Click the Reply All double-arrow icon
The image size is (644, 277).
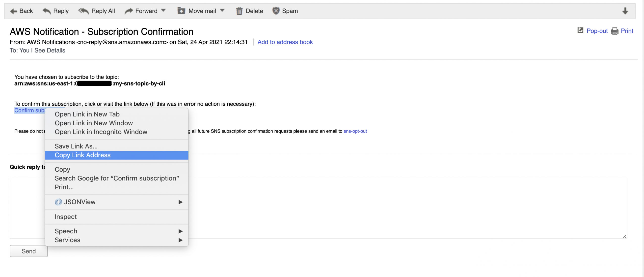[x=83, y=11]
